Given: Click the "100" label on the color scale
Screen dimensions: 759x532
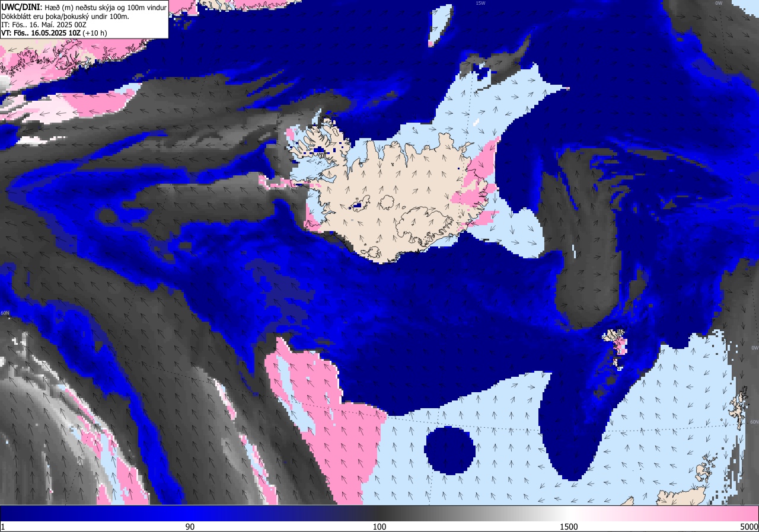Looking at the screenshot, I should tap(379, 527).
